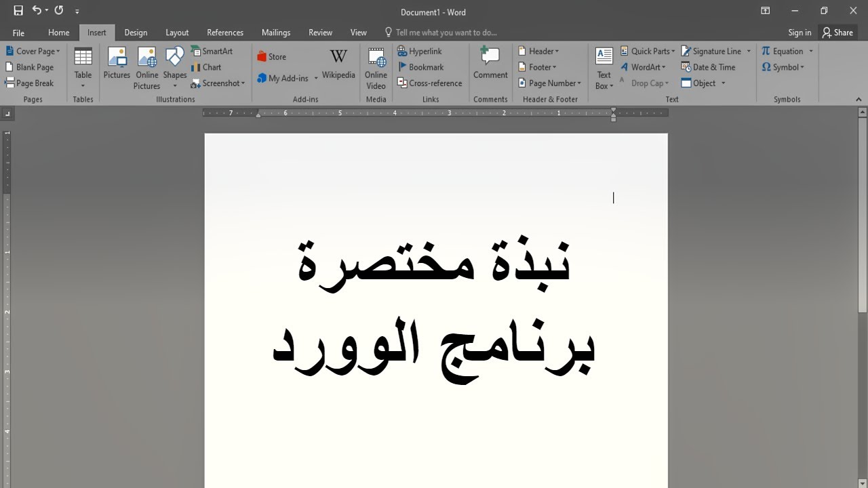Click the left indent marker on ruler
Viewport: 868px width, 488px height.
coord(258,116)
